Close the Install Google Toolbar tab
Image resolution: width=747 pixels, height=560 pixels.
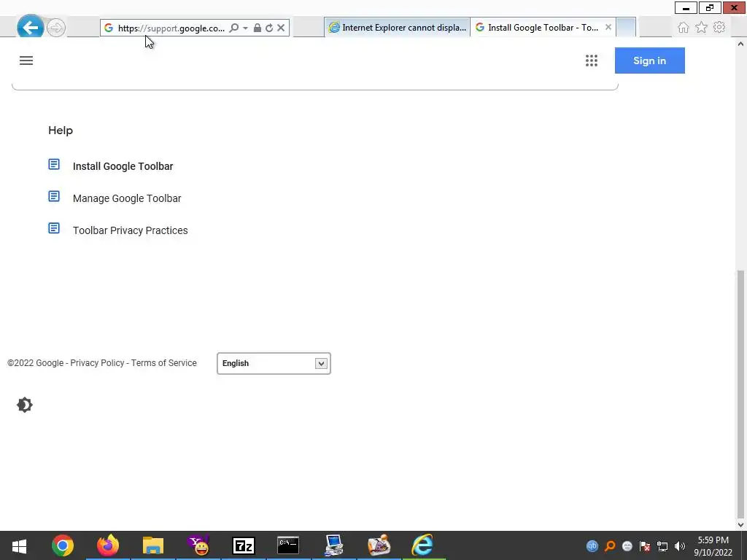(x=608, y=27)
